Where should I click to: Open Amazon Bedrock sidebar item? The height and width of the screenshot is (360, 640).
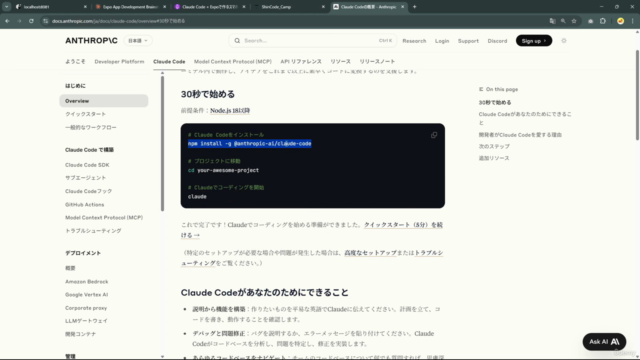87,282
